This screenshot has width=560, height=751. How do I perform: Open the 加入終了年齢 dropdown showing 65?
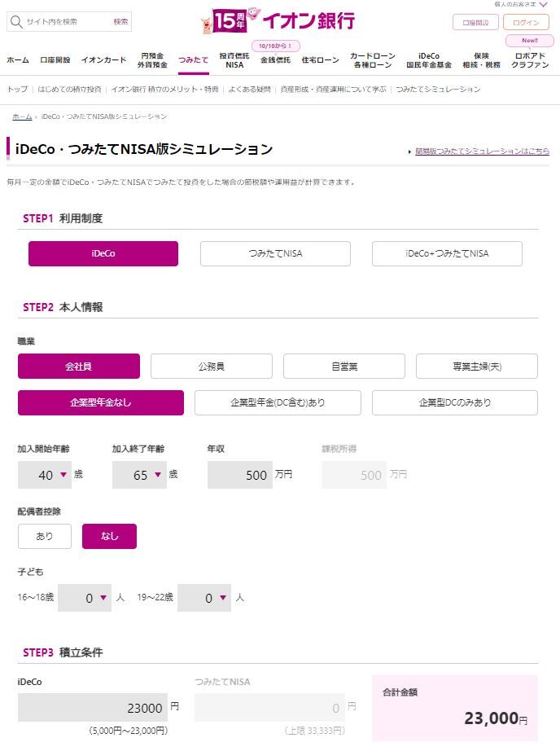point(139,475)
